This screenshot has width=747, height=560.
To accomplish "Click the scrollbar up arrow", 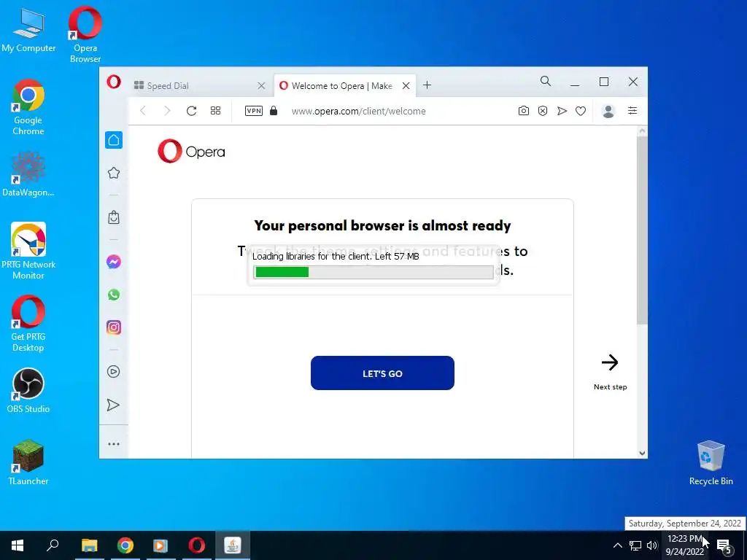I will tap(642, 131).
